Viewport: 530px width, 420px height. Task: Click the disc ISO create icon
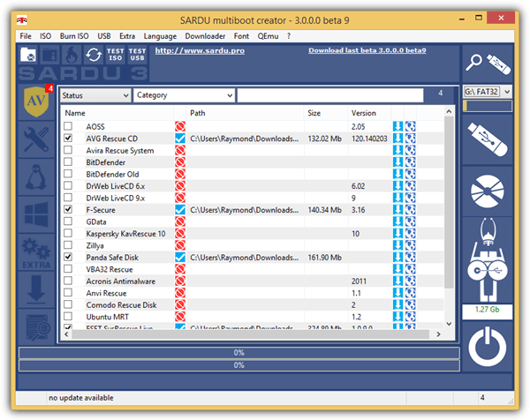click(x=488, y=191)
